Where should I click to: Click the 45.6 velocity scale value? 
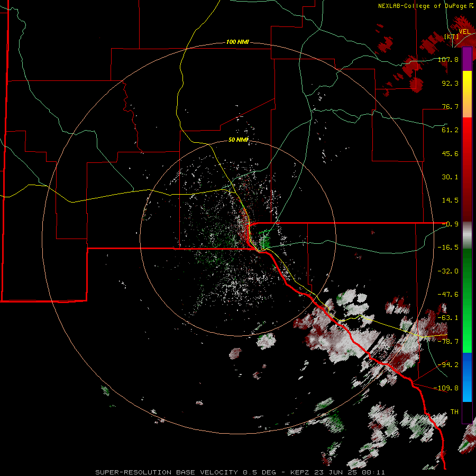point(450,153)
